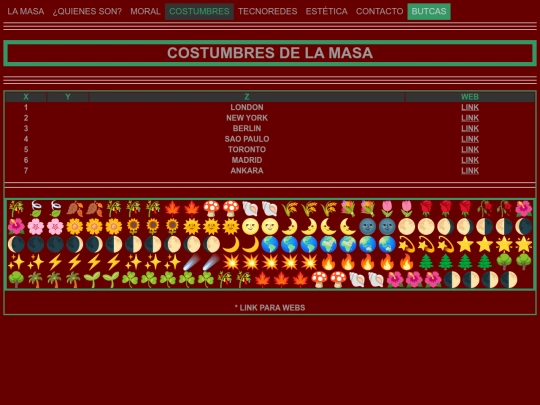Go to the ¿QUIENES SON? page
Image resolution: width=540 pixels, height=405 pixels.
[x=87, y=11]
